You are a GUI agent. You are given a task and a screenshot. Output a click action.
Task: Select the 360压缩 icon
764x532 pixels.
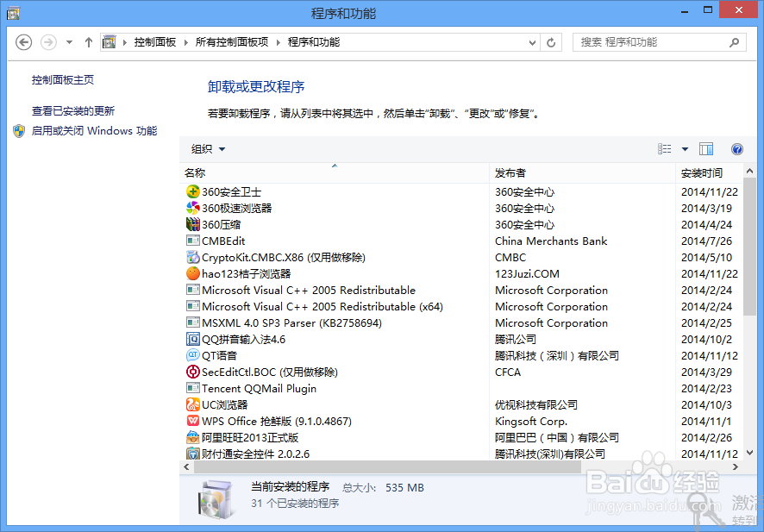[193, 224]
